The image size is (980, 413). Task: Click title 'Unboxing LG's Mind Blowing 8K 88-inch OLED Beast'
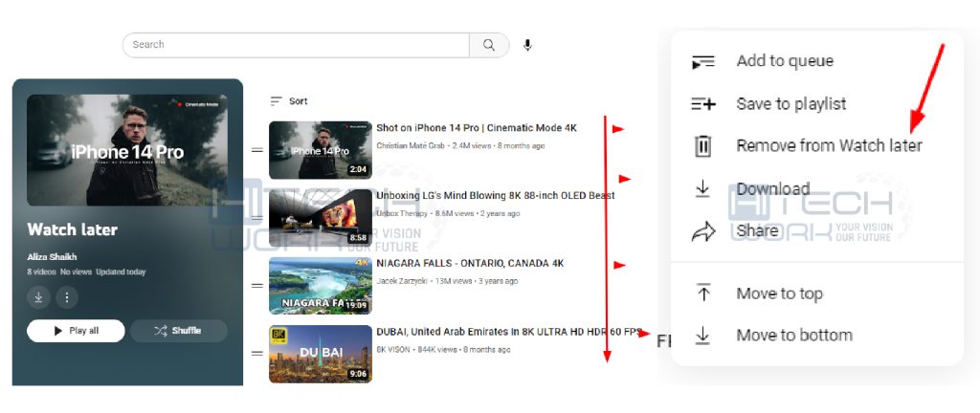[x=496, y=195]
